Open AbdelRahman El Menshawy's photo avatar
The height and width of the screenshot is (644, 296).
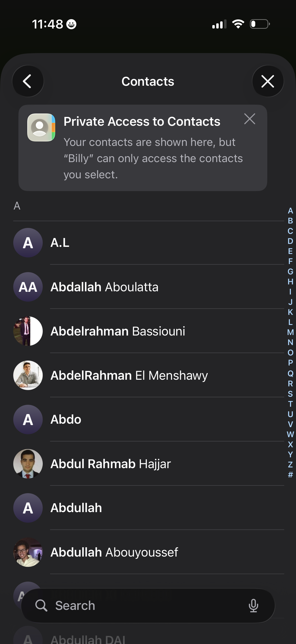click(28, 375)
